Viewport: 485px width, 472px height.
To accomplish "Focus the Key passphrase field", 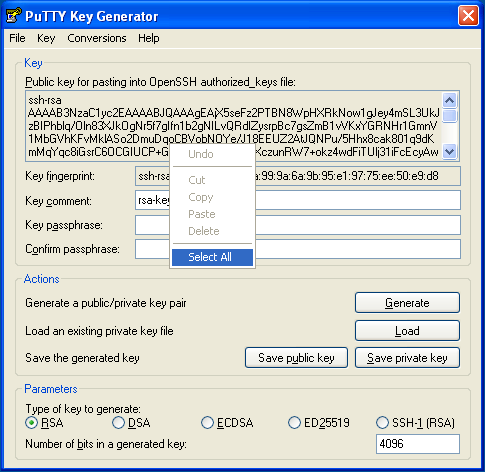I will [x=298, y=225].
